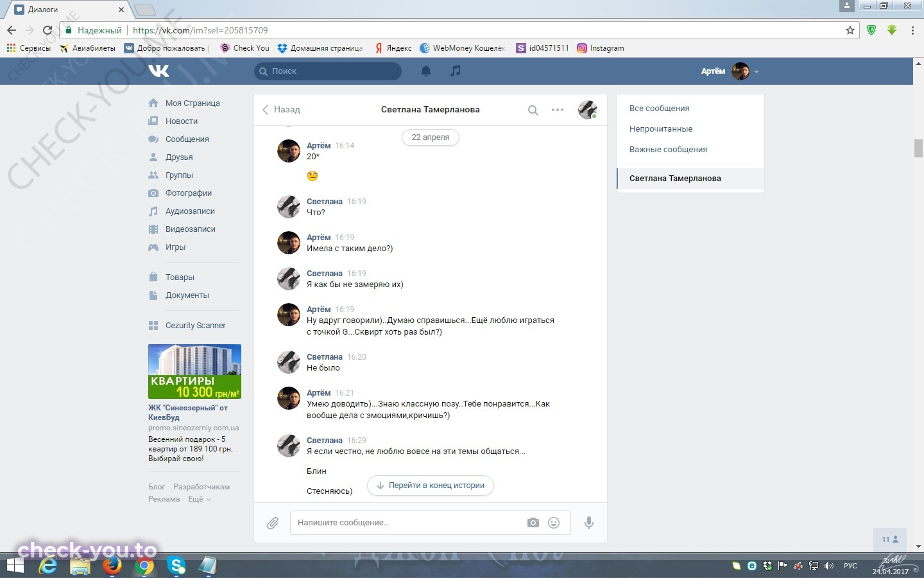
Task: Open the WebMoney Кошелёк bookmark
Action: pos(463,48)
